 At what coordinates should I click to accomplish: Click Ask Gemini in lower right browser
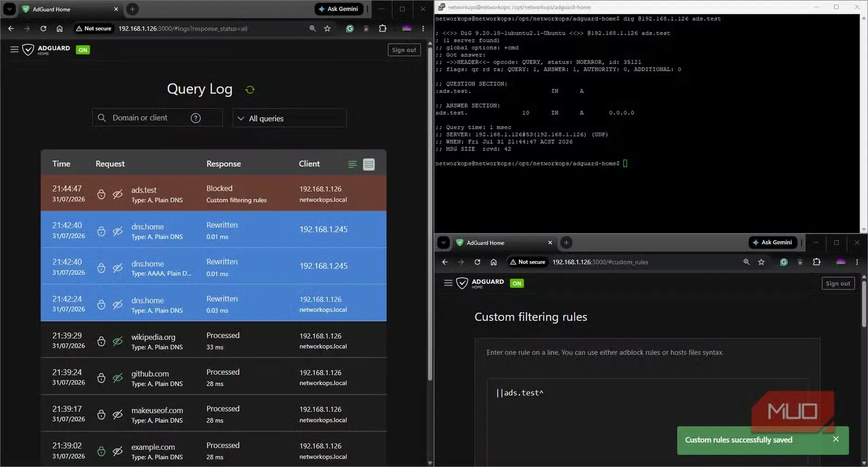click(x=773, y=242)
